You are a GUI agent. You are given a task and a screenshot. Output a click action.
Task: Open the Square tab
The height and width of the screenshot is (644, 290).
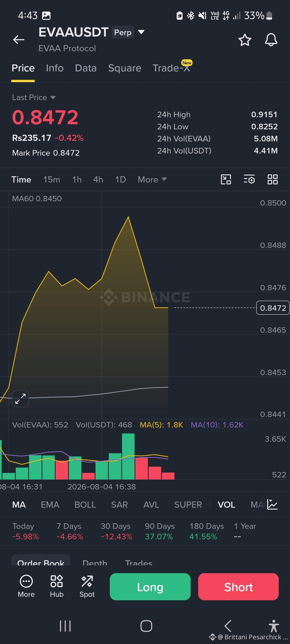(x=125, y=68)
